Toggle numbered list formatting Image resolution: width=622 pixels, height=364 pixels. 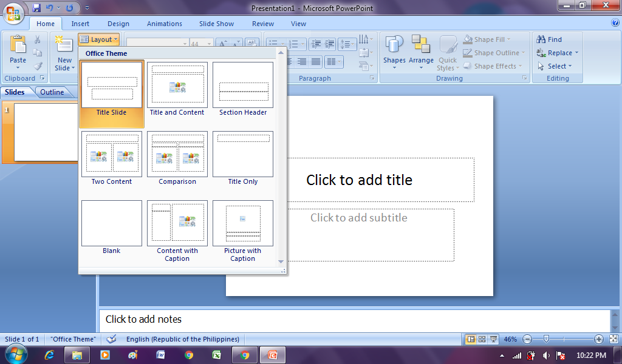tap(294, 43)
